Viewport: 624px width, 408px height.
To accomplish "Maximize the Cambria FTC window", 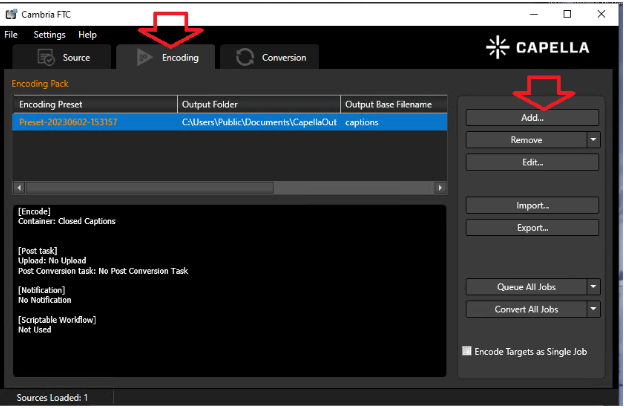I will 567,14.
